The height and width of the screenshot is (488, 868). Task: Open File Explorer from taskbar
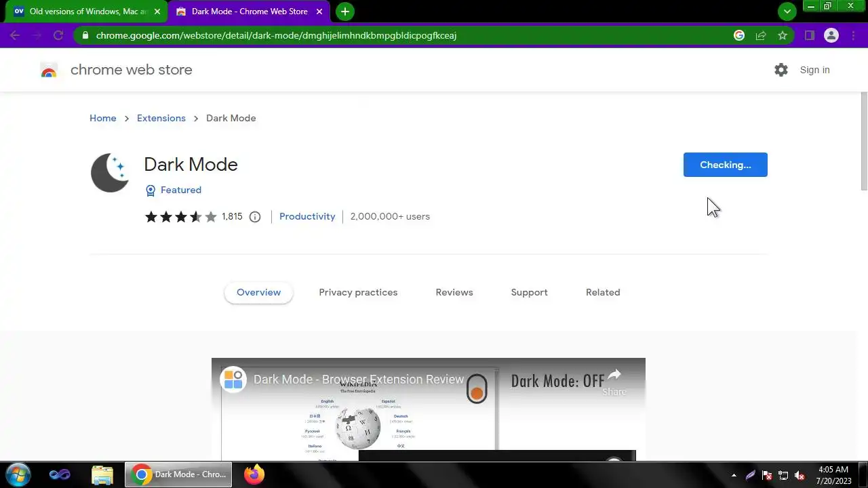[102, 474]
